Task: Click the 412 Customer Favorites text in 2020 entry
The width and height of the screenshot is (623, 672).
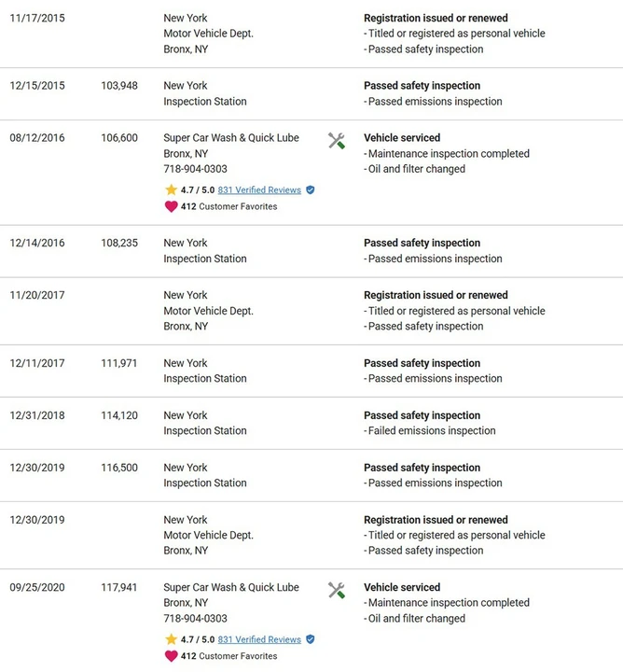Action: (228, 656)
